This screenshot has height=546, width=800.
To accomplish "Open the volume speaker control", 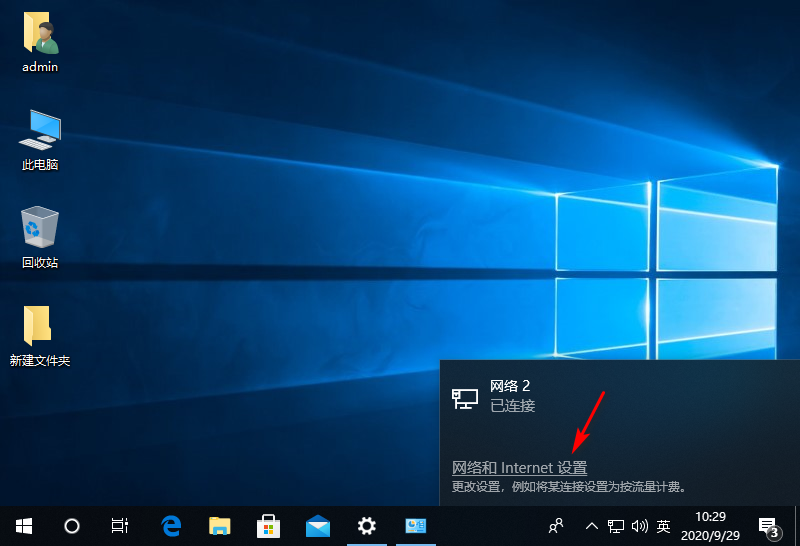I will pyautogui.click(x=640, y=525).
